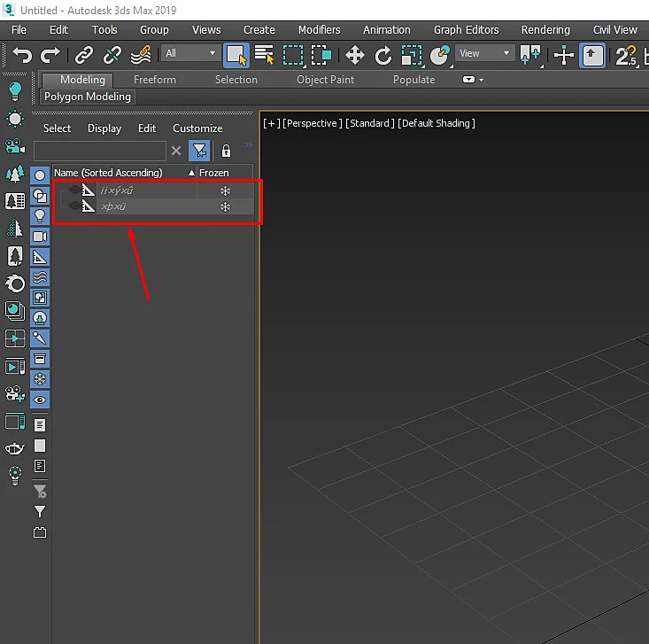Click the top lightbulb icon in left toolbar
Image resolution: width=649 pixels, height=644 pixels.
(15, 90)
